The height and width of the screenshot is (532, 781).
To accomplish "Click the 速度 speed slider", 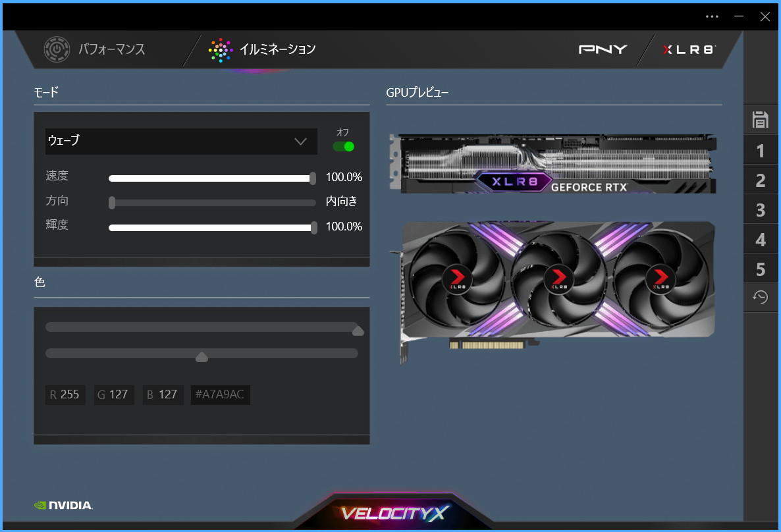I will click(212, 178).
